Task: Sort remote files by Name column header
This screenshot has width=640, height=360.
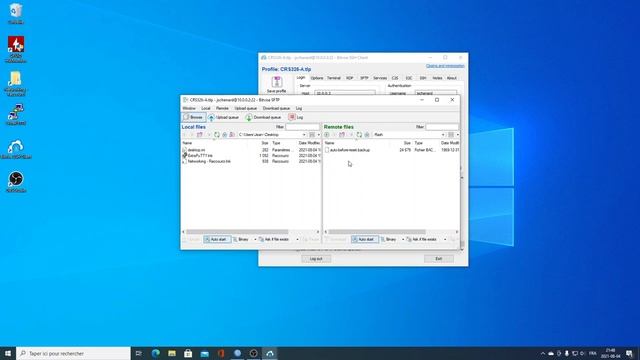Action: [329, 143]
